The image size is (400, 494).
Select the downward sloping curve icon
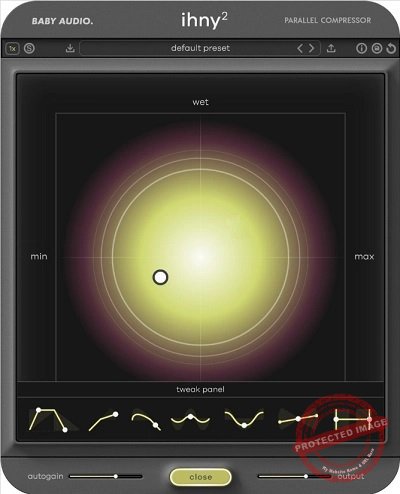tap(146, 421)
